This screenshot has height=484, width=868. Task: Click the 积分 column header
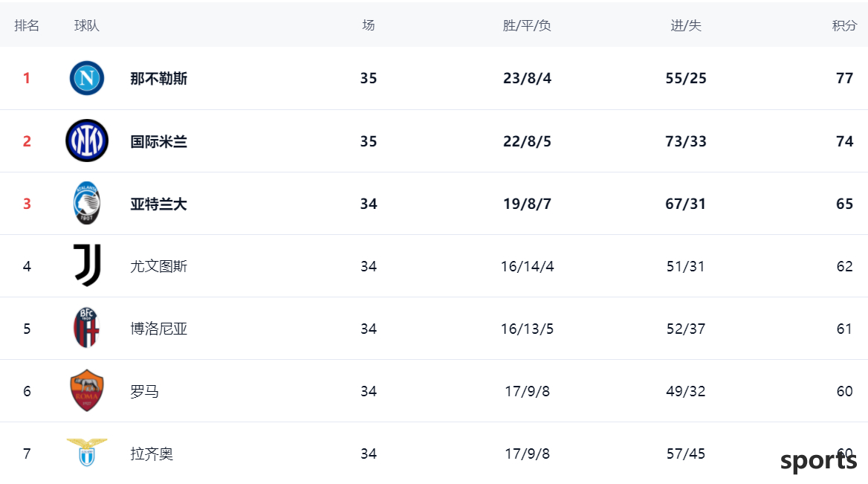tap(844, 25)
